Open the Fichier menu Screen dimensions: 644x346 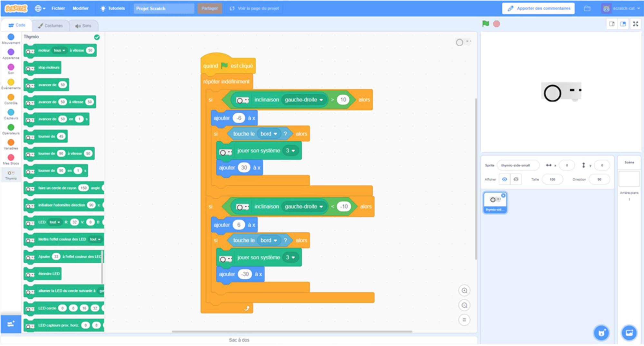pos(58,8)
